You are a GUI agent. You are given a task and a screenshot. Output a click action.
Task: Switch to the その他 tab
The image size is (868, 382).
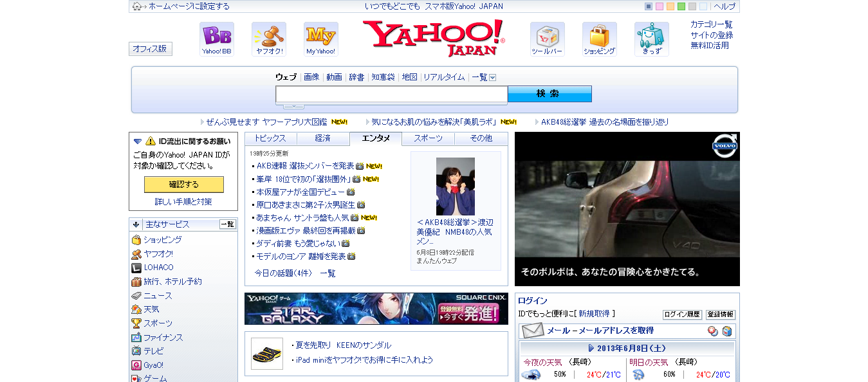point(481,138)
